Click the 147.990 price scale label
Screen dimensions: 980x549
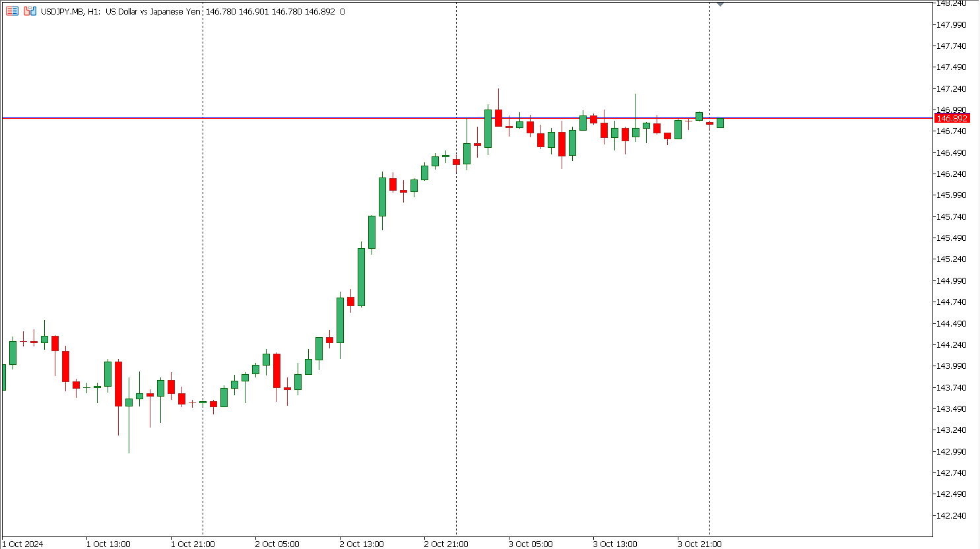point(951,24)
